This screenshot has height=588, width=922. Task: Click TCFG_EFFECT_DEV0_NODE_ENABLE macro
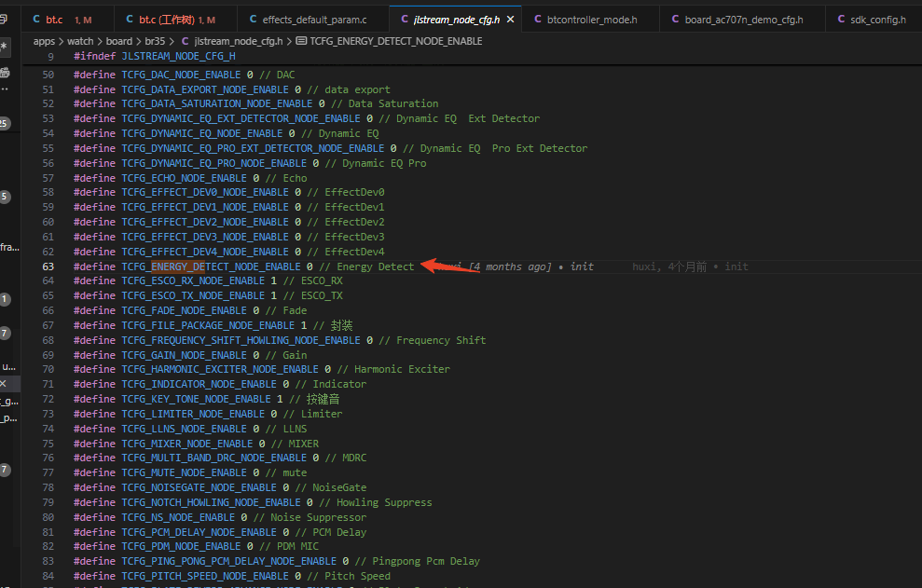tap(205, 192)
